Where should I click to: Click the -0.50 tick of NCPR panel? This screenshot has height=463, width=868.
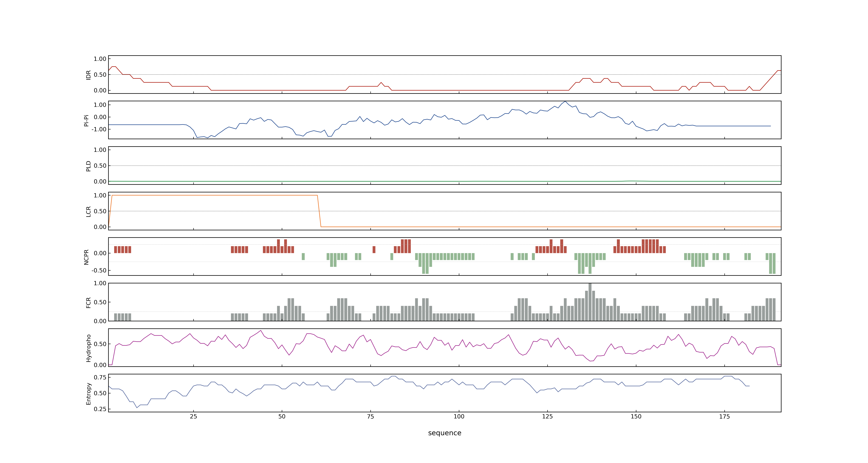[99, 271]
